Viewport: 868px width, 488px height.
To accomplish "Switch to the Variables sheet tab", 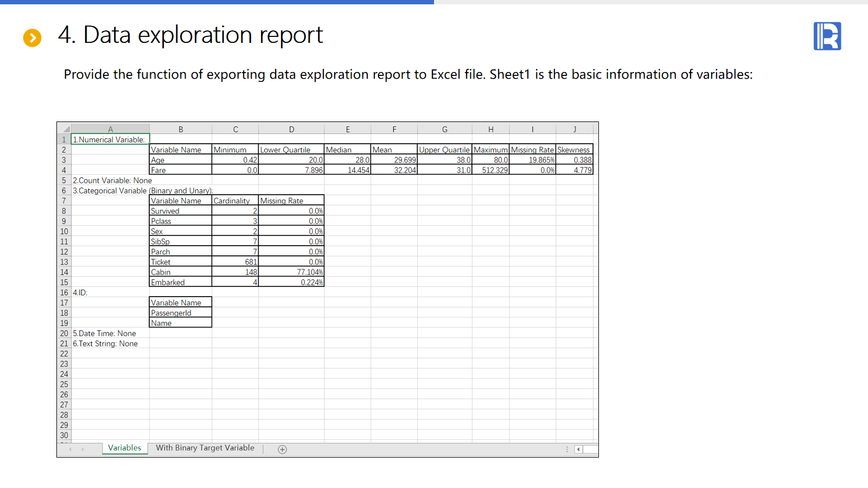I will tap(124, 448).
